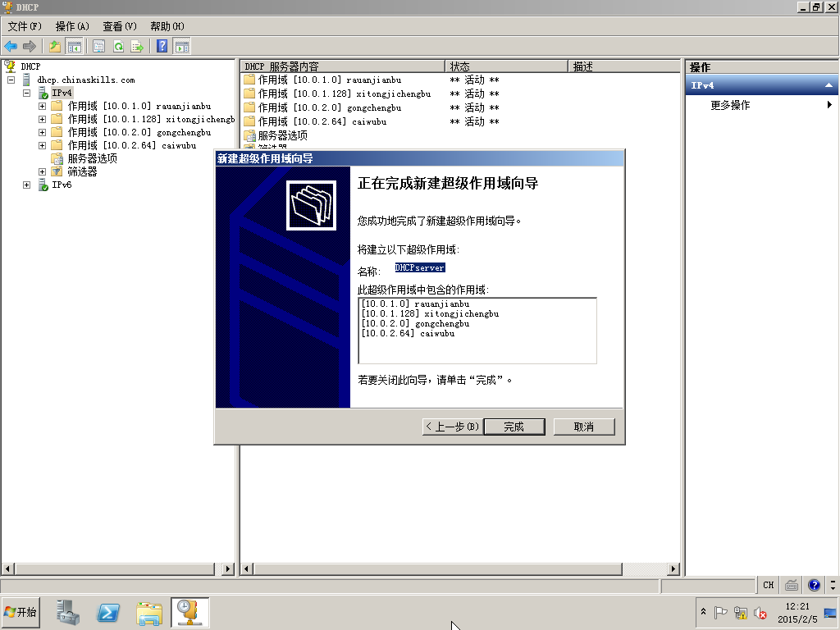Expand the 筛选器 node
The height and width of the screenshot is (630, 840).
click(x=43, y=171)
